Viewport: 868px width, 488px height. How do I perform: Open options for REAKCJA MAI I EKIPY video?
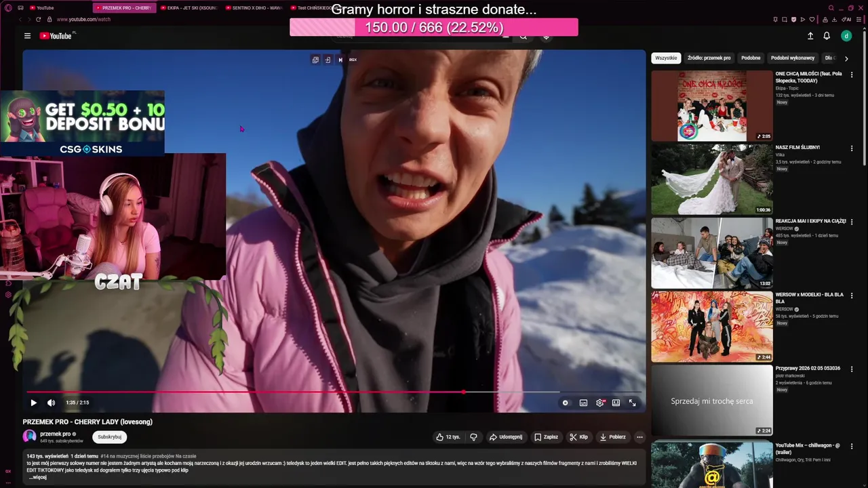click(852, 222)
